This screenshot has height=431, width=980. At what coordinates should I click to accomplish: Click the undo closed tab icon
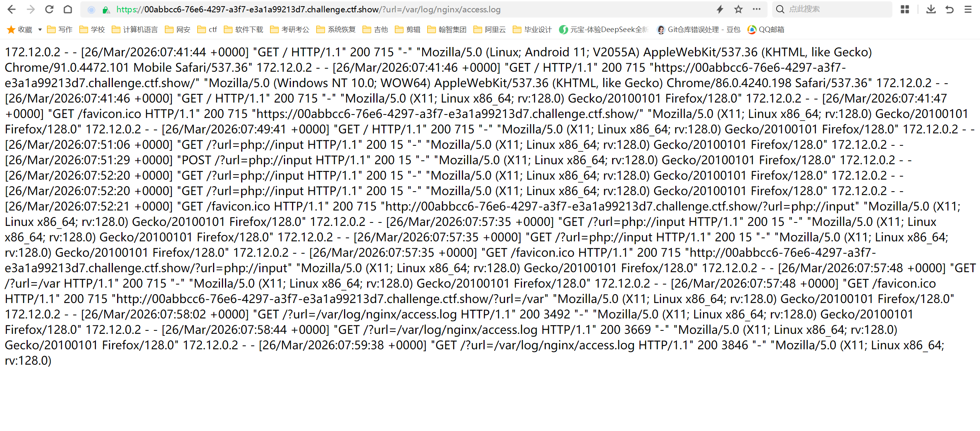(950, 9)
